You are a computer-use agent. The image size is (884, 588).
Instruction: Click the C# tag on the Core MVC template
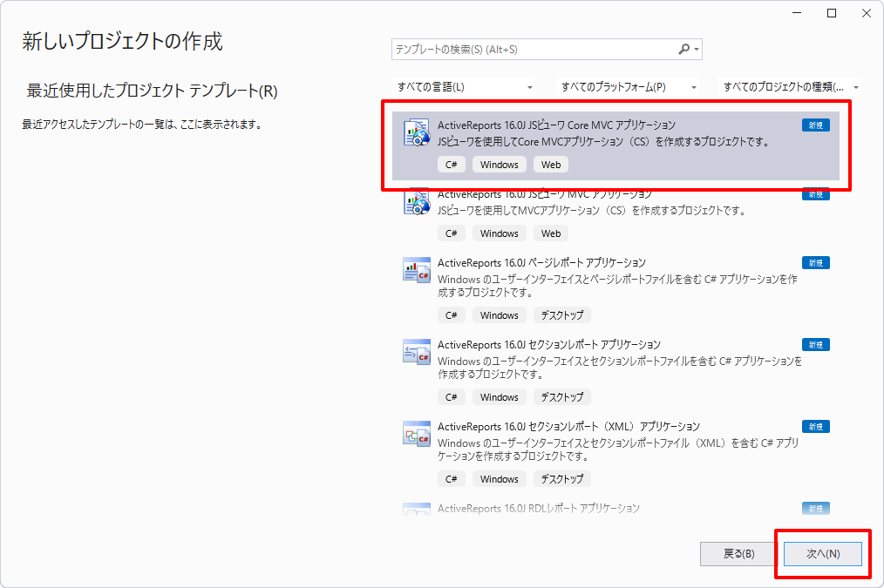pos(451,165)
